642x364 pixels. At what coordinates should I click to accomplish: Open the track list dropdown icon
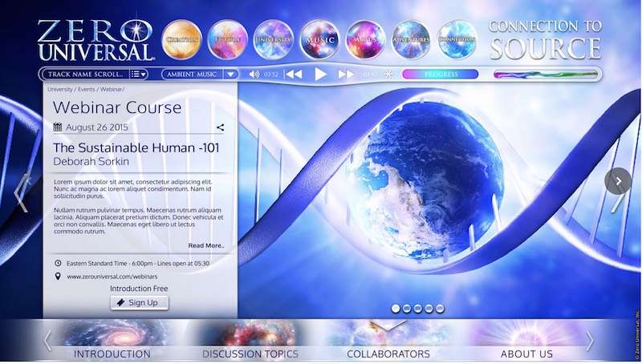138,74
